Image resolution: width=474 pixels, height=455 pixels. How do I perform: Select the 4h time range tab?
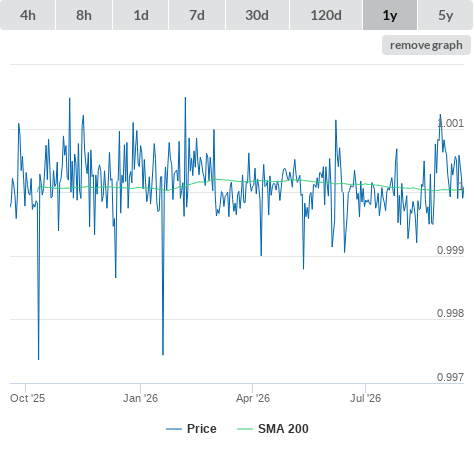(x=28, y=15)
